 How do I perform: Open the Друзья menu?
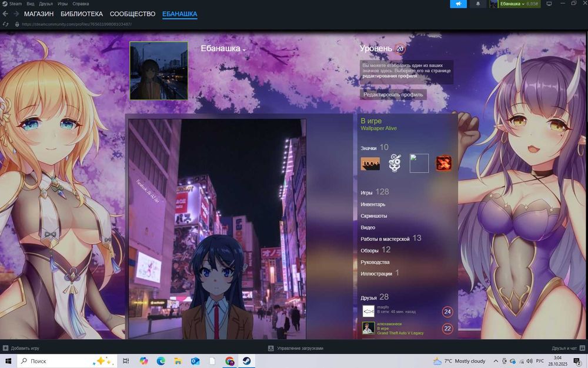[x=46, y=4]
